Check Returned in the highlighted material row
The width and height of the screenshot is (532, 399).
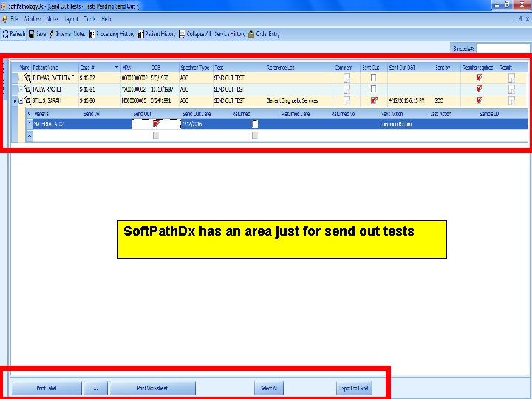tap(255, 124)
